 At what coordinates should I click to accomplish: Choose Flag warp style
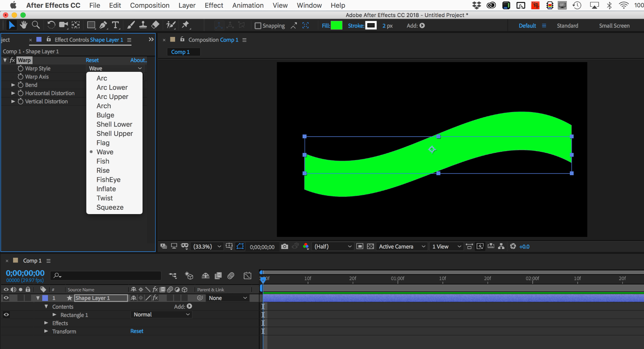click(103, 143)
